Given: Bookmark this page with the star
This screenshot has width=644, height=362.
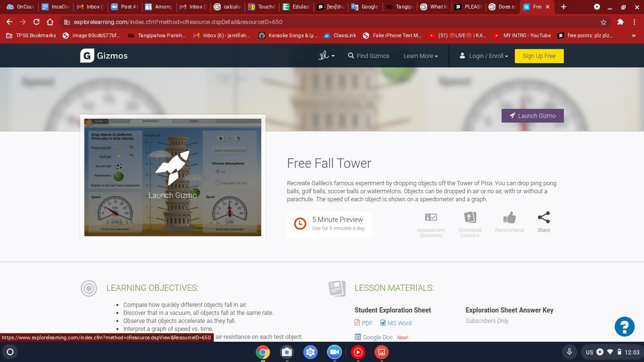Looking at the screenshot, I should 603,22.
